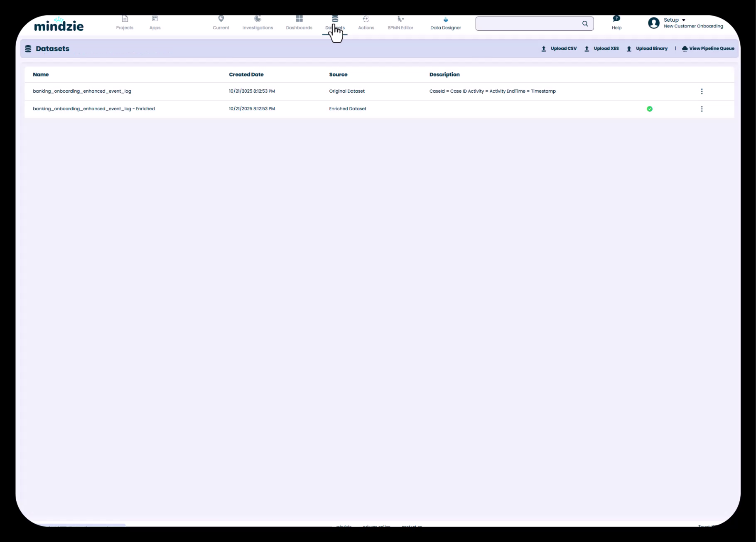Open the banking_onboarding_enhanced_event_log - Enriched dataset
The width and height of the screenshot is (756, 542).
tap(94, 109)
